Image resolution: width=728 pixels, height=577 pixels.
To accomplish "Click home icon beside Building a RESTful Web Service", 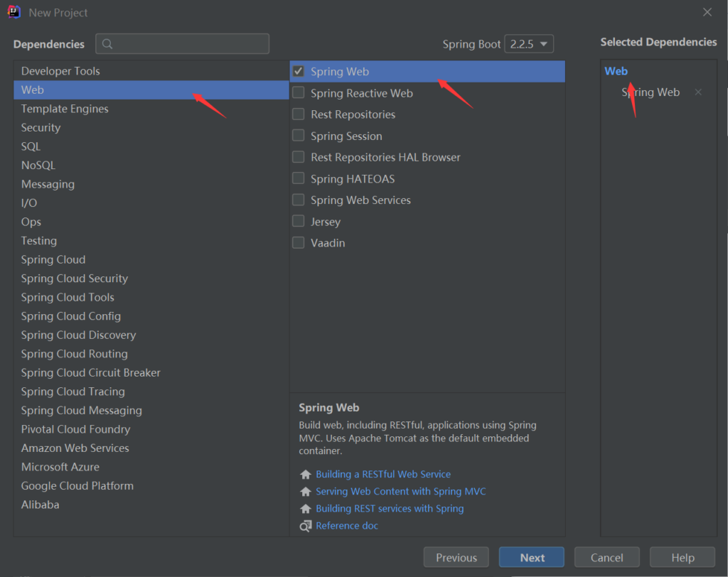I will point(306,475).
